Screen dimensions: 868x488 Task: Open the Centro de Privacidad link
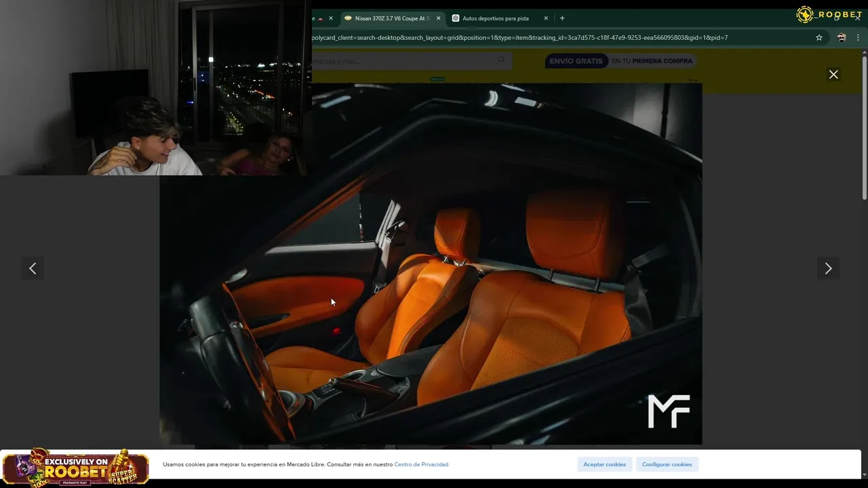click(x=422, y=465)
